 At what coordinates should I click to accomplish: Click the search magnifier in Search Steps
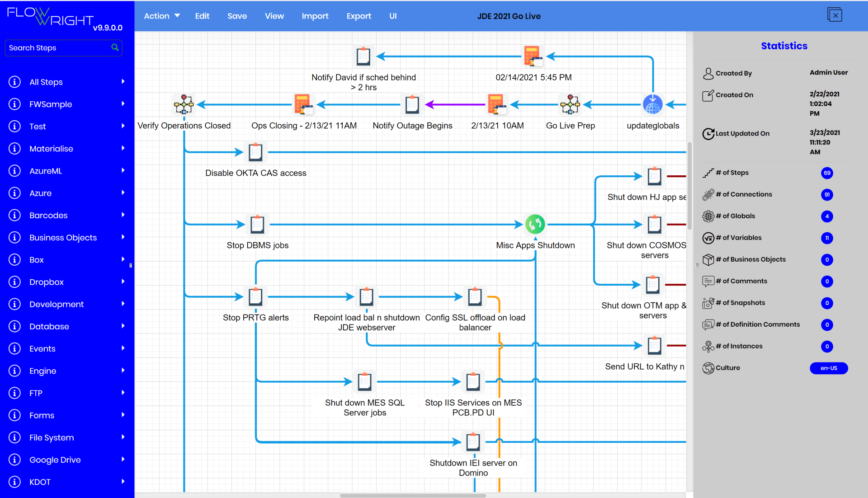tap(115, 47)
